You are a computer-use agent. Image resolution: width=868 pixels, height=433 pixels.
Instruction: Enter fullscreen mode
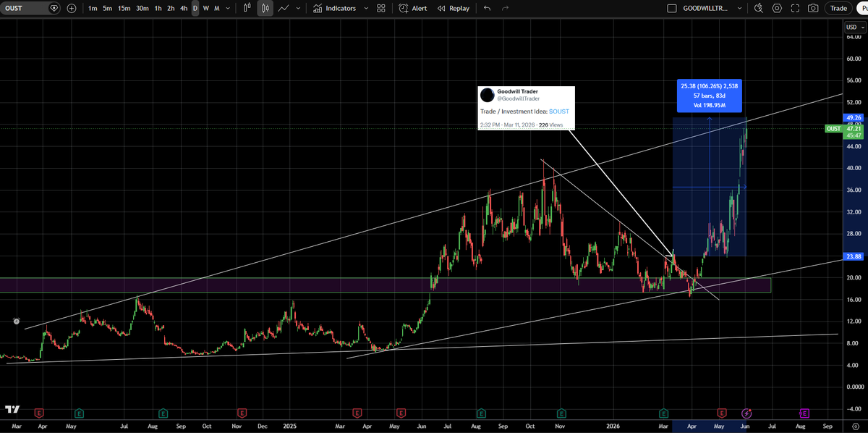tap(795, 9)
